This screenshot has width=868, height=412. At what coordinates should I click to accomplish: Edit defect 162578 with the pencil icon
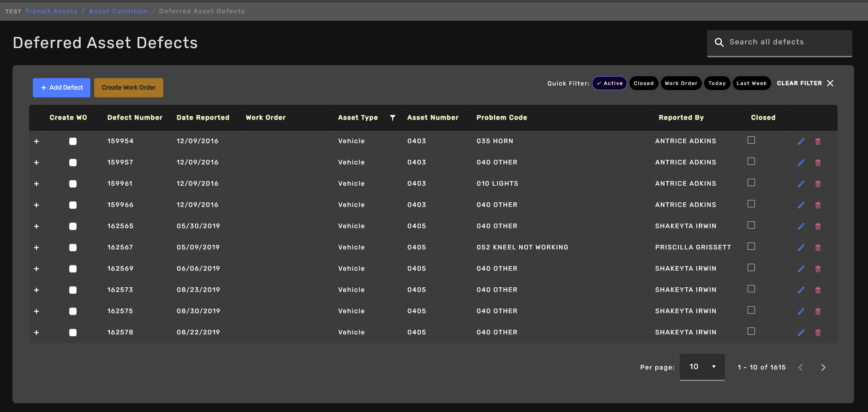[x=801, y=333]
